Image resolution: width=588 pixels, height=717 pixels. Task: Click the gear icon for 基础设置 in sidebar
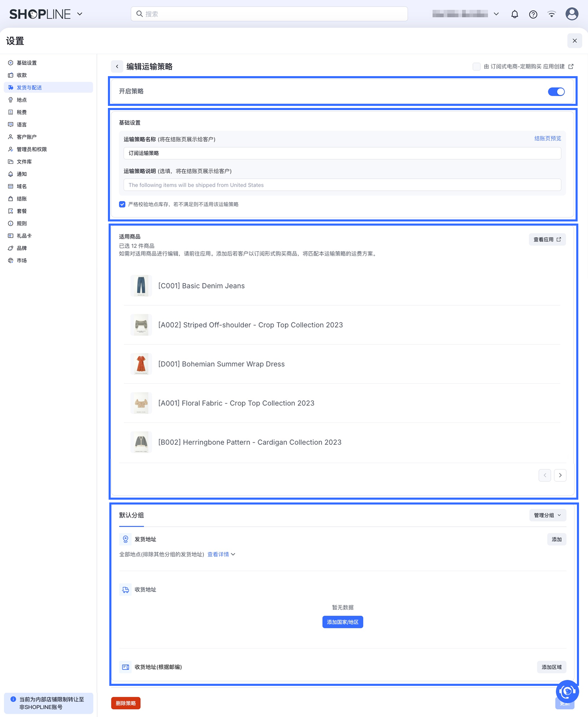[x=11, y=63]
